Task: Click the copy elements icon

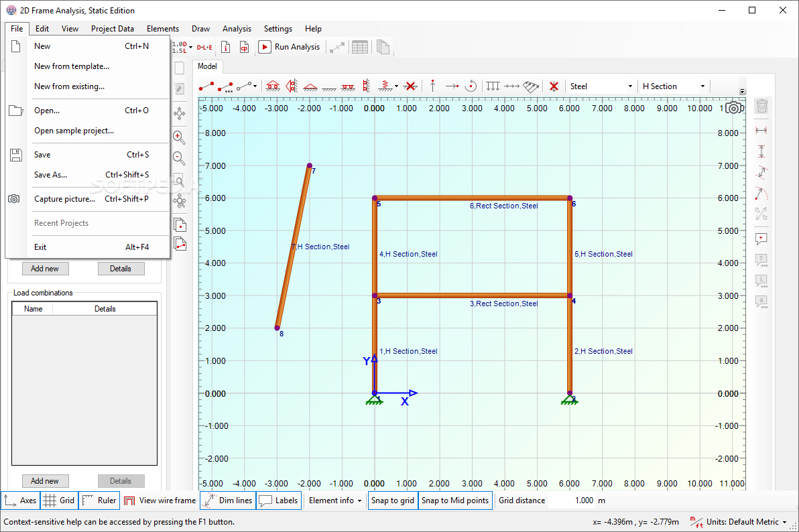Action: tap(180, 244)
